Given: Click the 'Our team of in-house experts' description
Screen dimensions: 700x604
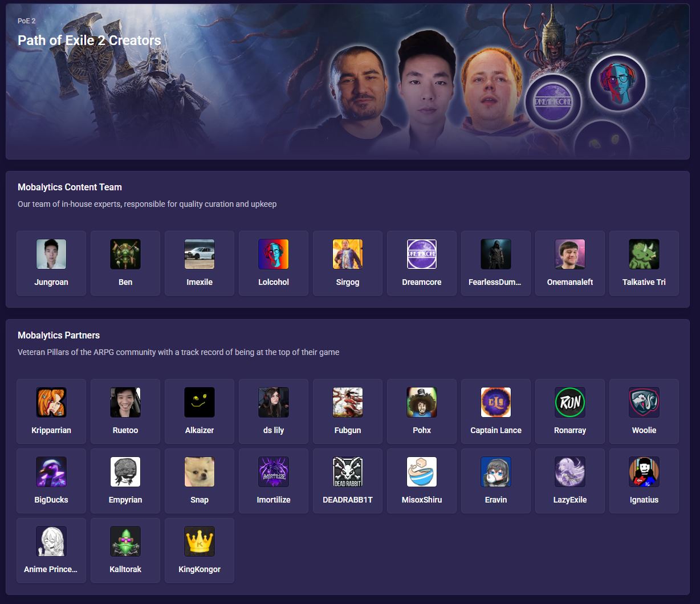Looking at the screenshot, I should click(x=147, y=204).
